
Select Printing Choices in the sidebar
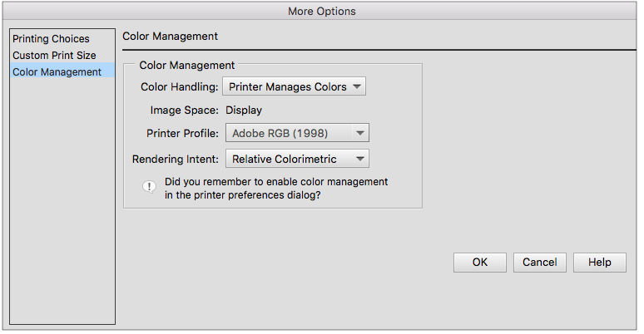tap(51, 38)
